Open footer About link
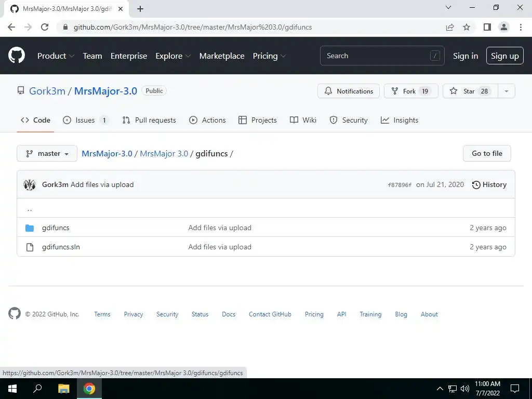Viewport: 532px width, 399px height. (x=429, y=314)
